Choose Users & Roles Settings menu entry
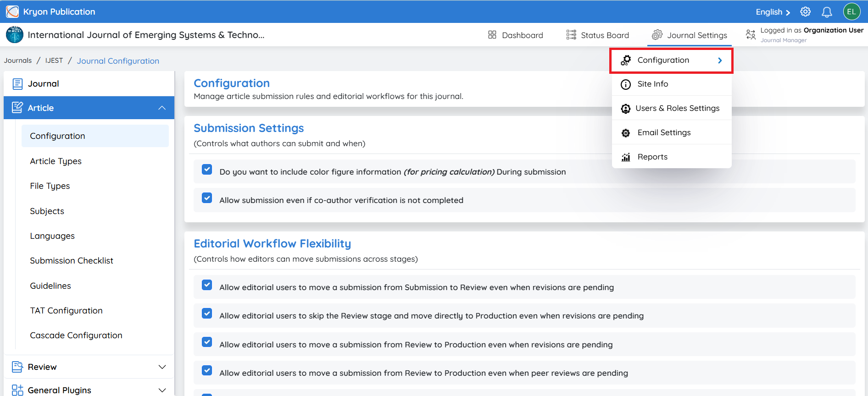The height and width of the screenshot is (396, 868). point(672,108)
